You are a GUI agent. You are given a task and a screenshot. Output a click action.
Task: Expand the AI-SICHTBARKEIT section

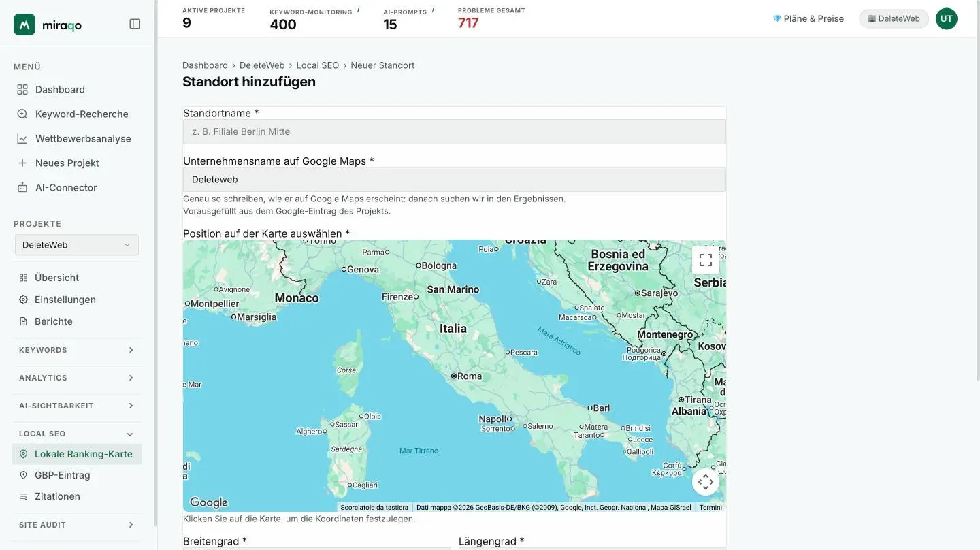click(76, 406)
